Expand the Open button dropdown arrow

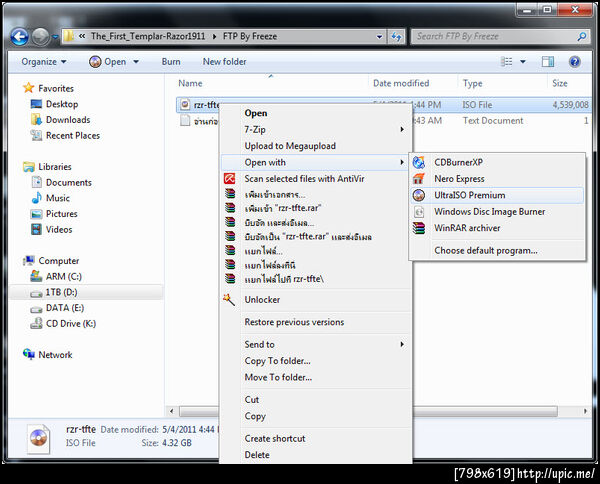pyautogui.click(x=136, y=62)
